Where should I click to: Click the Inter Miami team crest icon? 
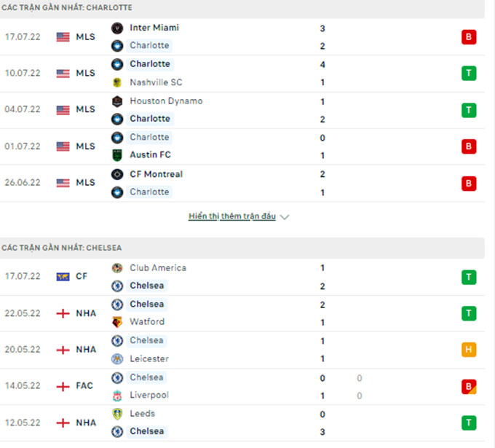(117, 28)
